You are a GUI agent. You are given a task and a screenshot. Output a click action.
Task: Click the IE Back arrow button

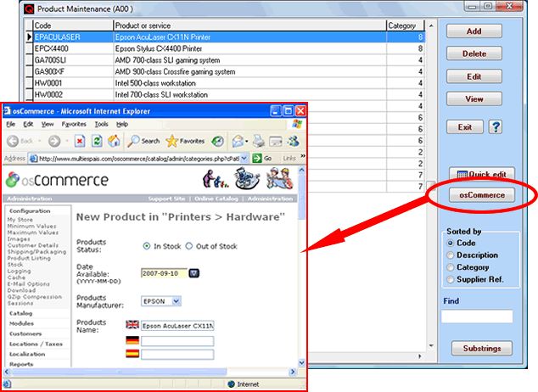pos(13,141)
